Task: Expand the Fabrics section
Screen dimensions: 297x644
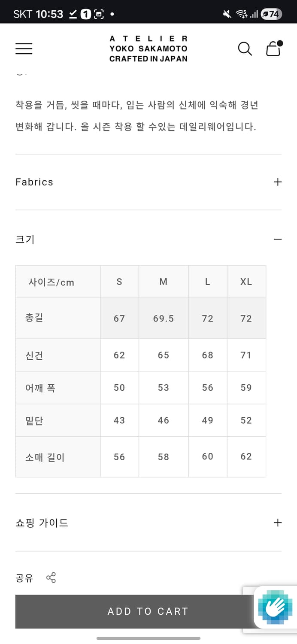Action: (x=277, y=182)
